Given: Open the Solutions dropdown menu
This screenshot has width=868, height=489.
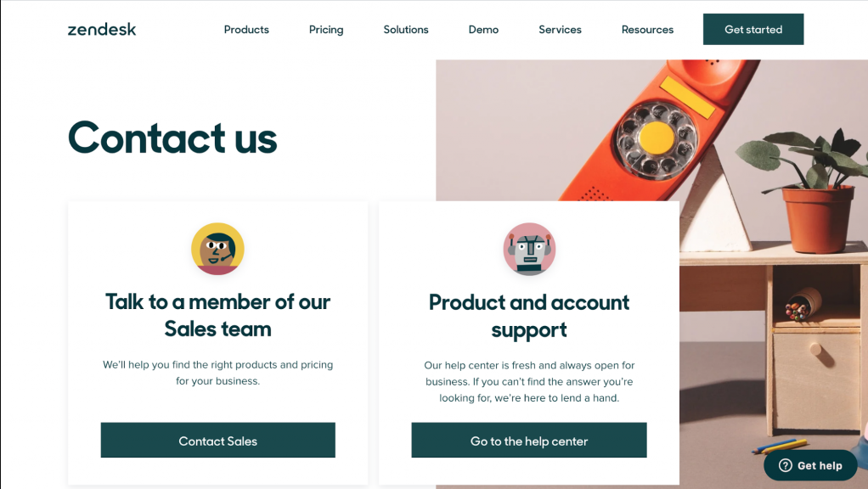Looking at the screenshot, I should [406, 30].
